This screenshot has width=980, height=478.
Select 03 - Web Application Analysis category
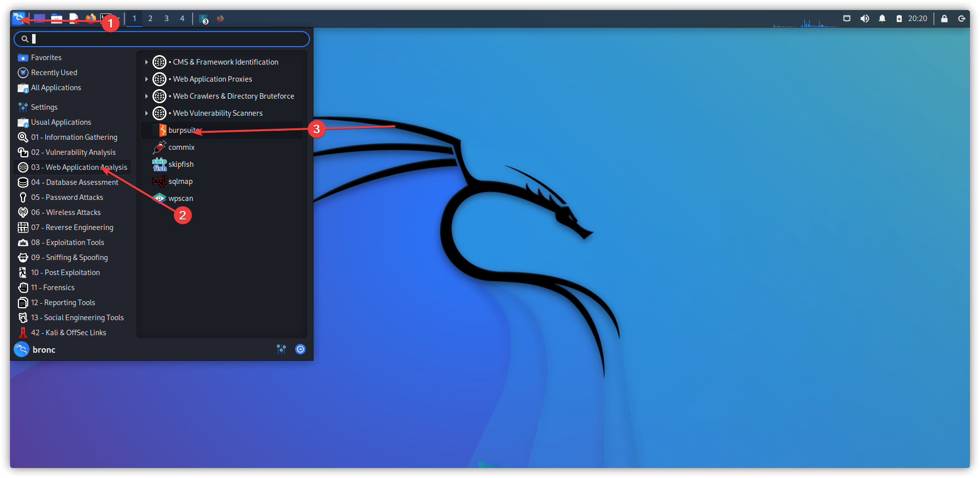73,167
